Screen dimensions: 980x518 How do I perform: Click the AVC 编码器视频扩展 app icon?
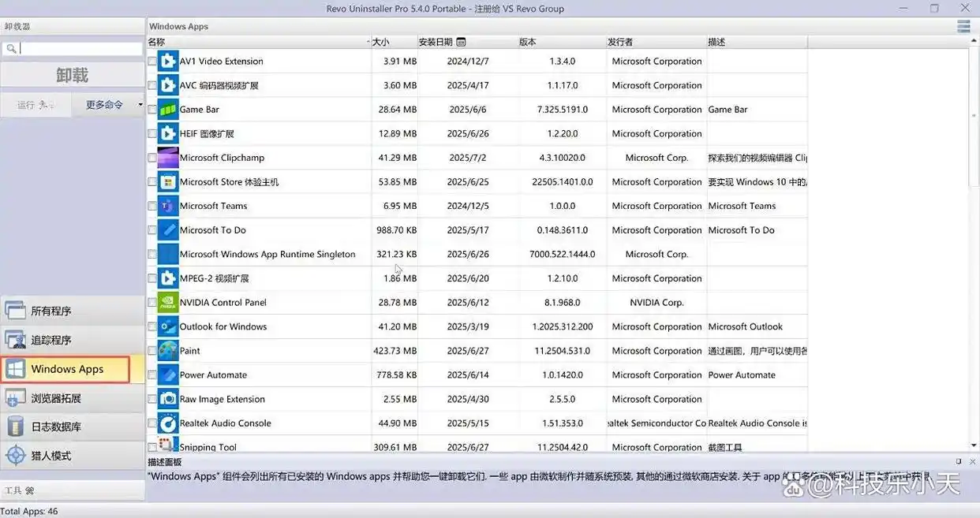click(168, 85)
